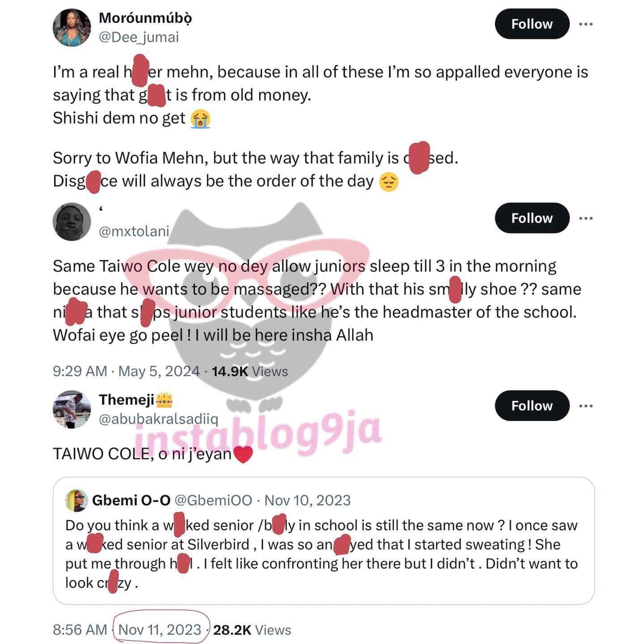Screen dimensions: 644x644
Task: Open the 9:29 AM · May 5, 2024 timestamp
Action: pos(126,371)
